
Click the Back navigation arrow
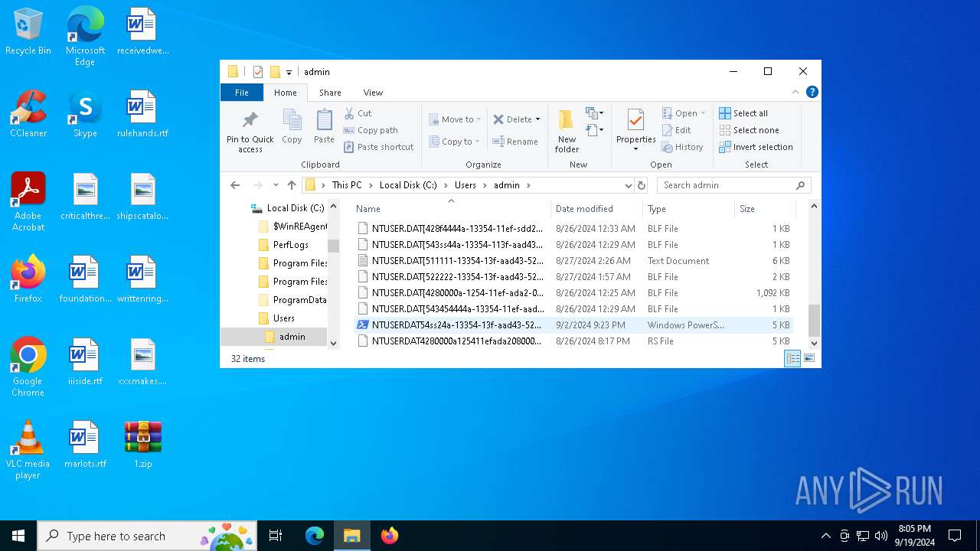tap(235, 185)
